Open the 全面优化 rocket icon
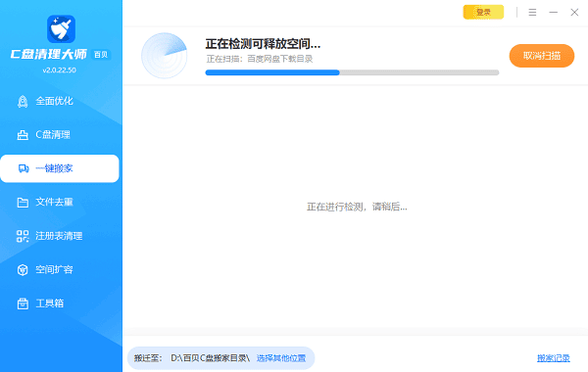This screenshot has width=588, height=372. click(23, 101)
